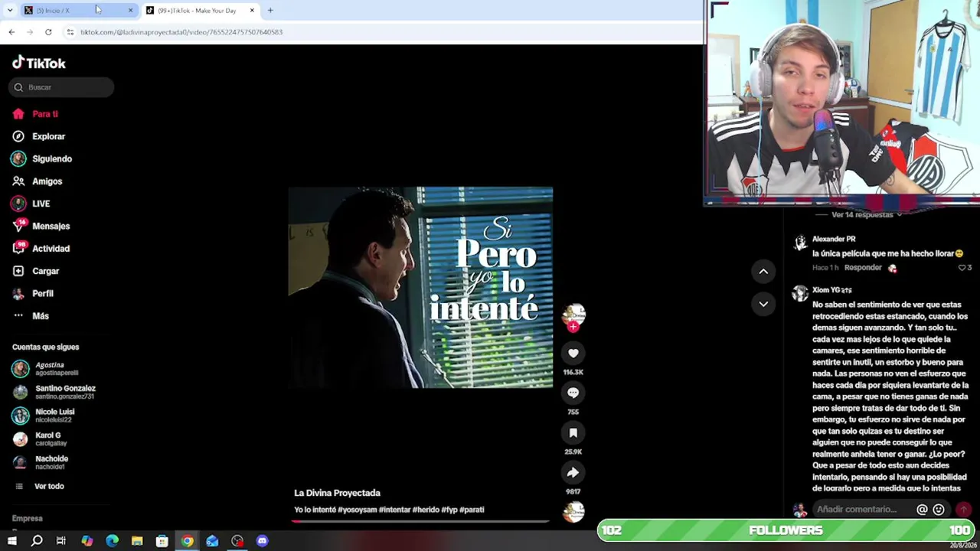The height and width of the screenshot is (551, 980).
Task: Open a new browser tab
Action: (270, 10)
